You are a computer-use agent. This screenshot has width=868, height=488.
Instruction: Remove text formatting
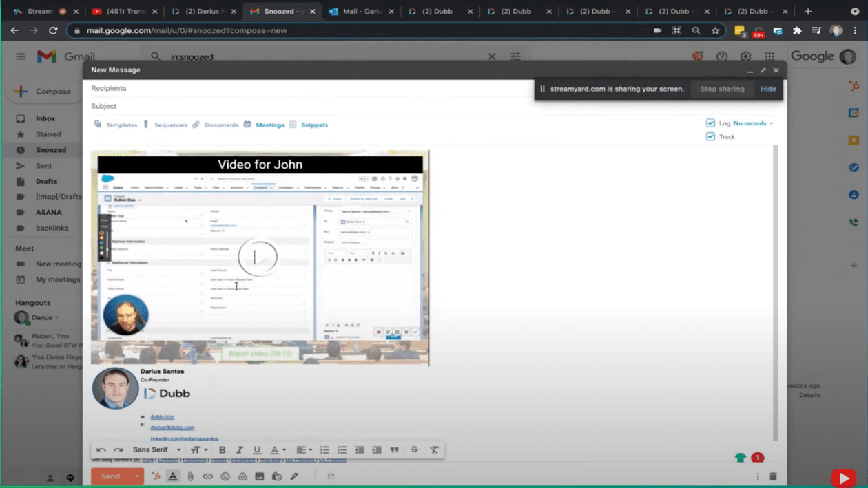point(434,449)
